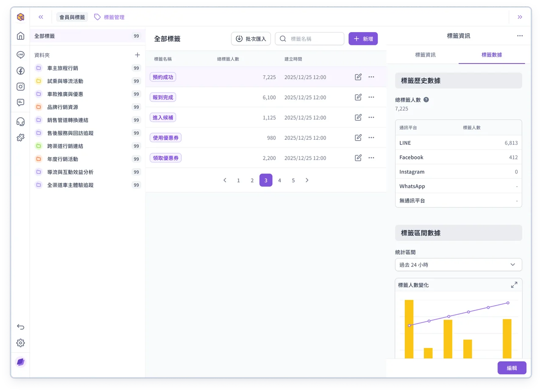
Task: Edit the 預約成功 tag row
Action: (358, 77)
